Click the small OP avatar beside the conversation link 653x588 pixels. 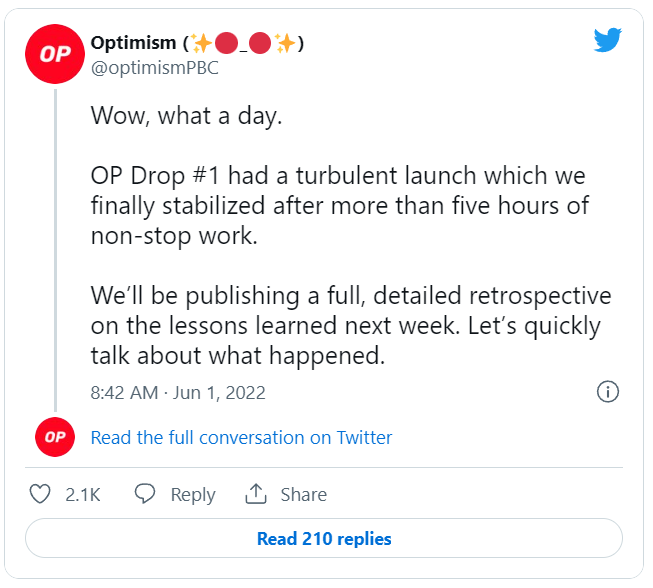pos(55,437)
